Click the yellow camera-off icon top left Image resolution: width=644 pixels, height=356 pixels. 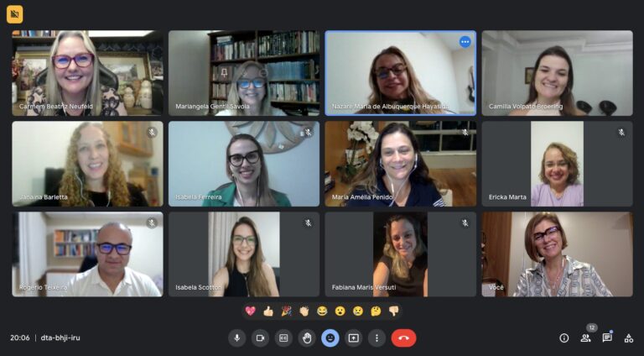click(x=15, y=14)
